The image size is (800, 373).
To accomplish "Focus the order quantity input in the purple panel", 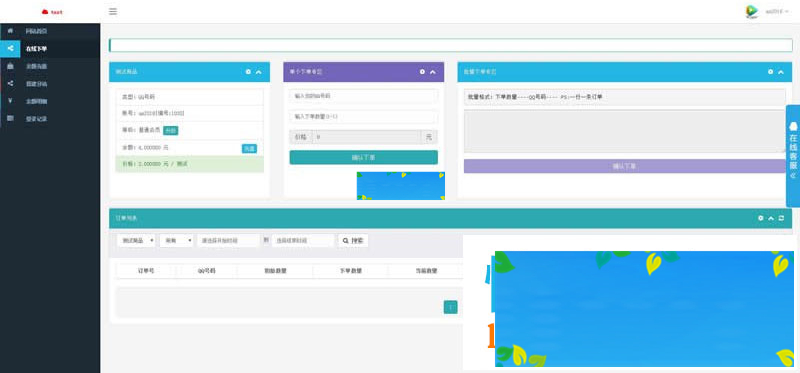I will [x=363, y=117].
